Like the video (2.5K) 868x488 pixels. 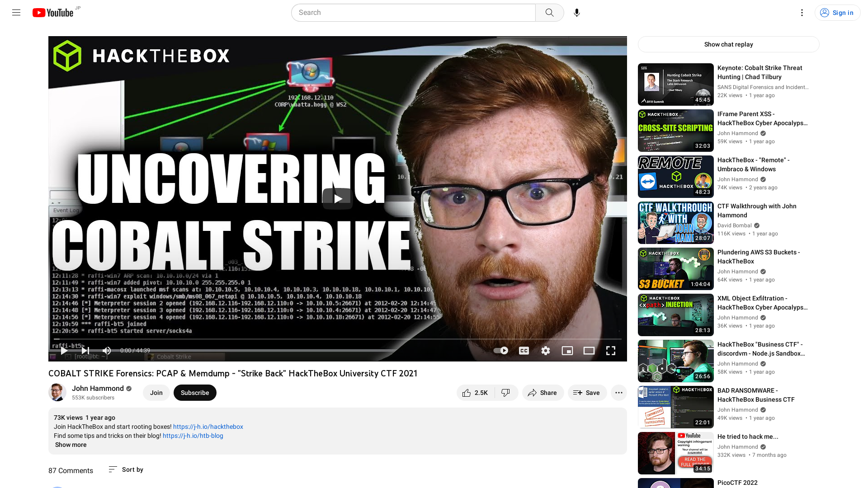tap(476, 393)
